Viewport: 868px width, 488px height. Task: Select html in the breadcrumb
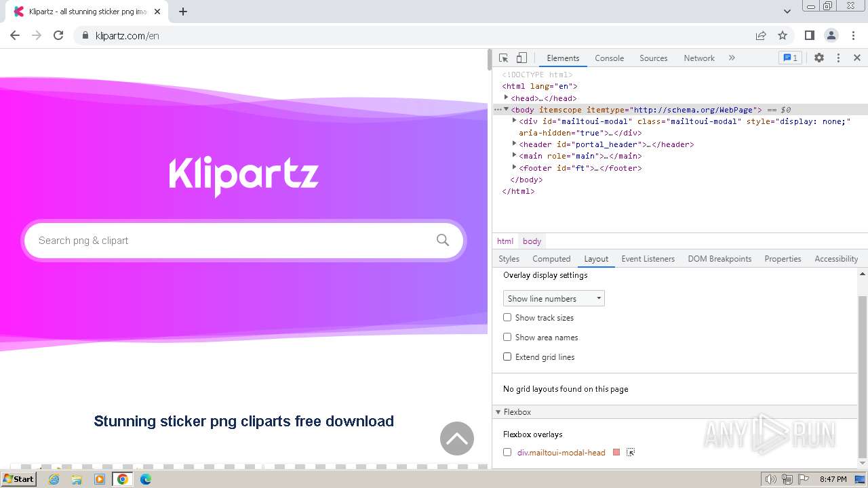[505, 241]
